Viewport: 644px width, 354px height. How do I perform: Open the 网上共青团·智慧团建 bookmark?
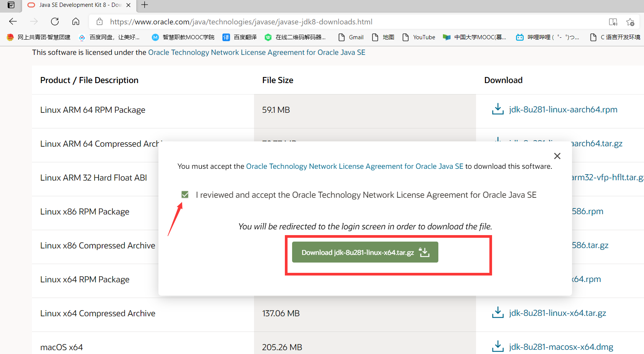[x=38, y=37]
